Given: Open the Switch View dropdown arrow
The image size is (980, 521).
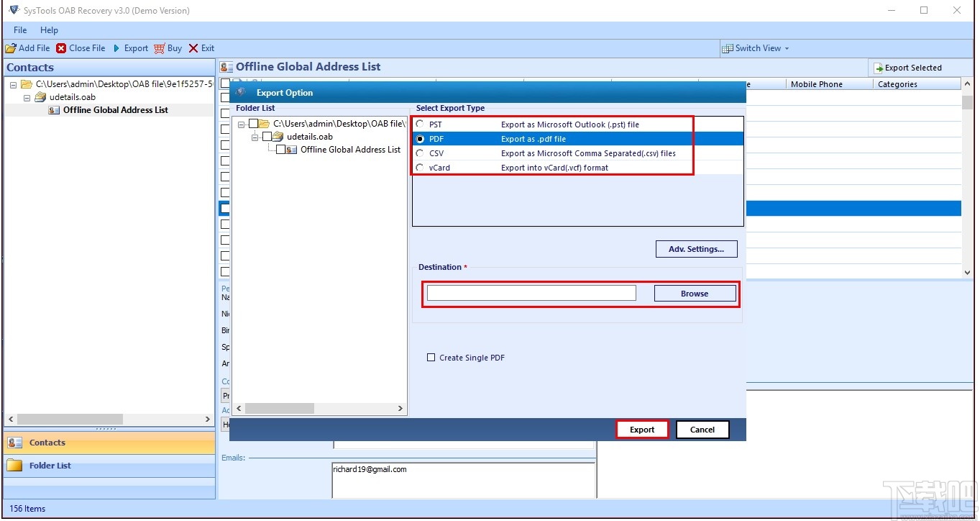Looking at the screenshot, I should (787, 49).
